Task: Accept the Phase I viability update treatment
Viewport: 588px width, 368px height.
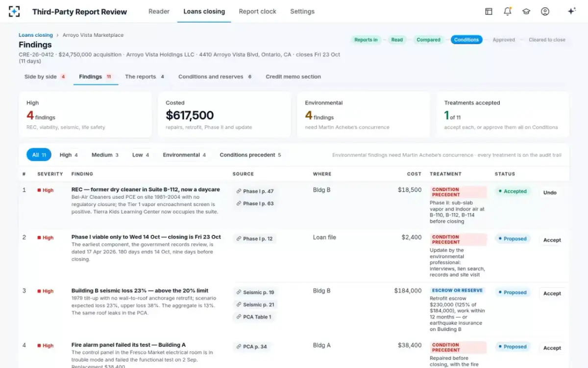Action: click(x=552, y=240)
